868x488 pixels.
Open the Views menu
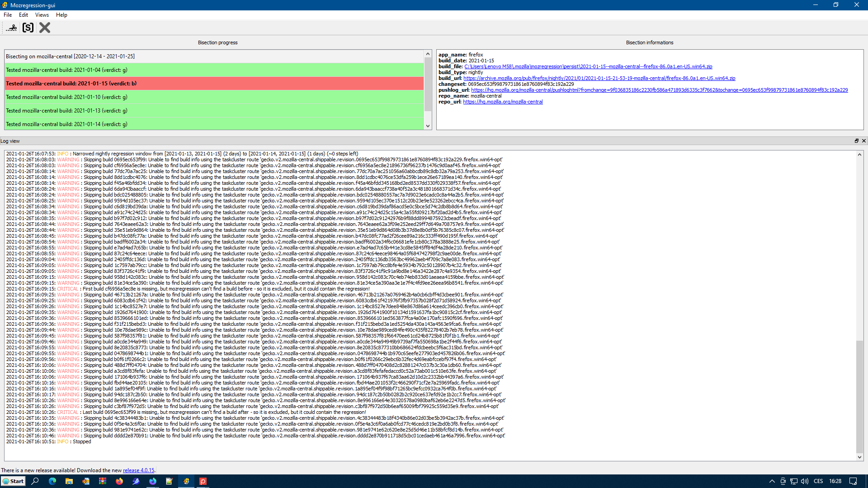pyautogui.click(x=42, y=15)
